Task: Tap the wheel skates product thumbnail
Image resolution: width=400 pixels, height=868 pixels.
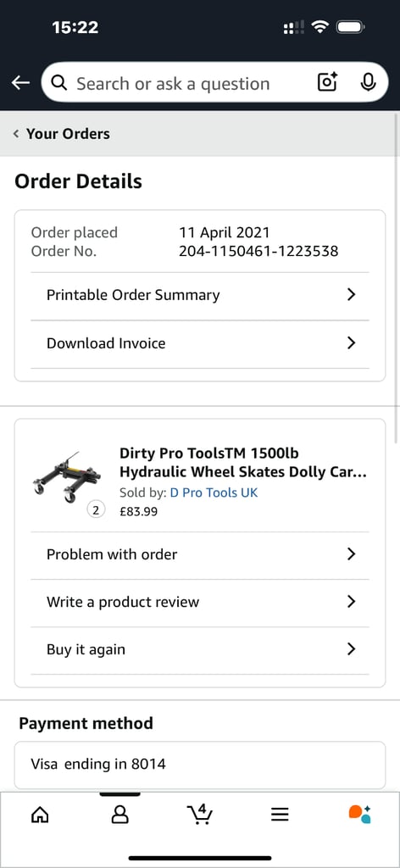Action: click(x=67, y=477)
